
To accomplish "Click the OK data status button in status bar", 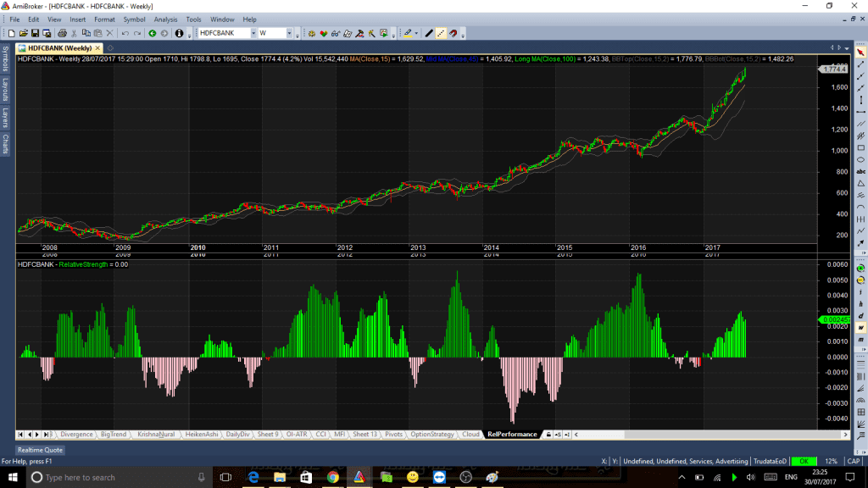I will tap(804, 462).
